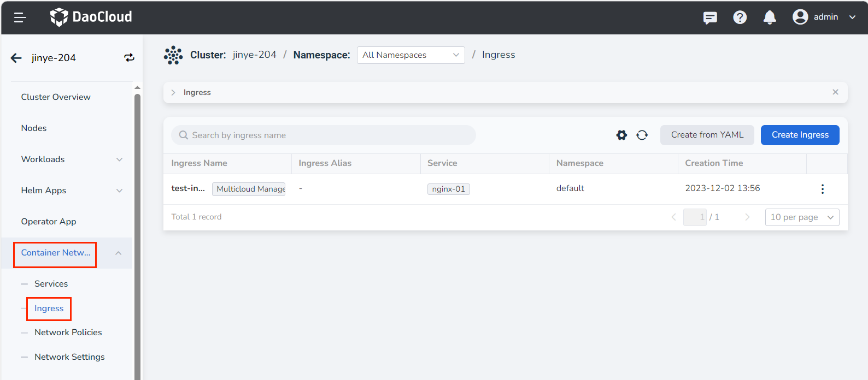This screenshot has height=380, width=868.
Task: Open the notifications bell
Action: [x=770, y=17]
